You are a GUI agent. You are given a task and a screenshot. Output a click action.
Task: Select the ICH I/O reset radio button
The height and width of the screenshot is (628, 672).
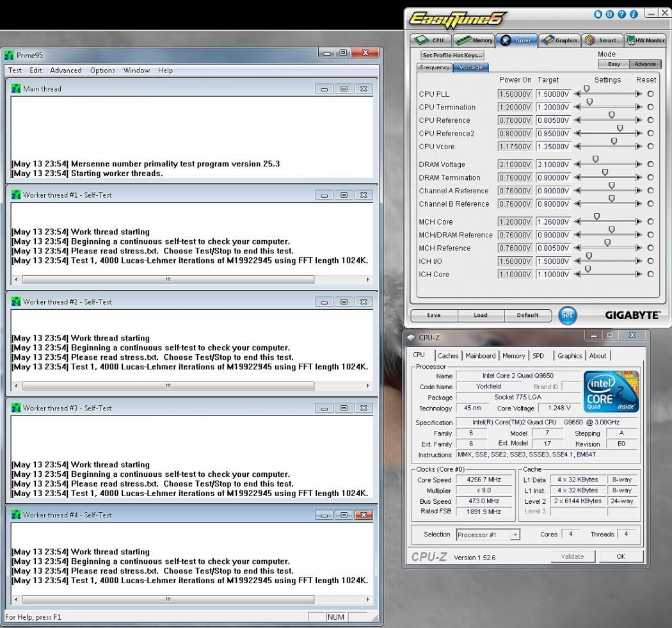651,261
